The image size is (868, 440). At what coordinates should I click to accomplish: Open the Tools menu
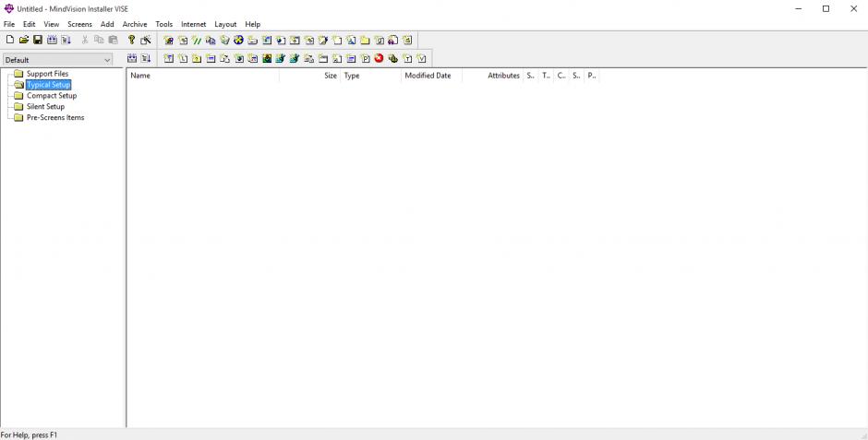163,24
